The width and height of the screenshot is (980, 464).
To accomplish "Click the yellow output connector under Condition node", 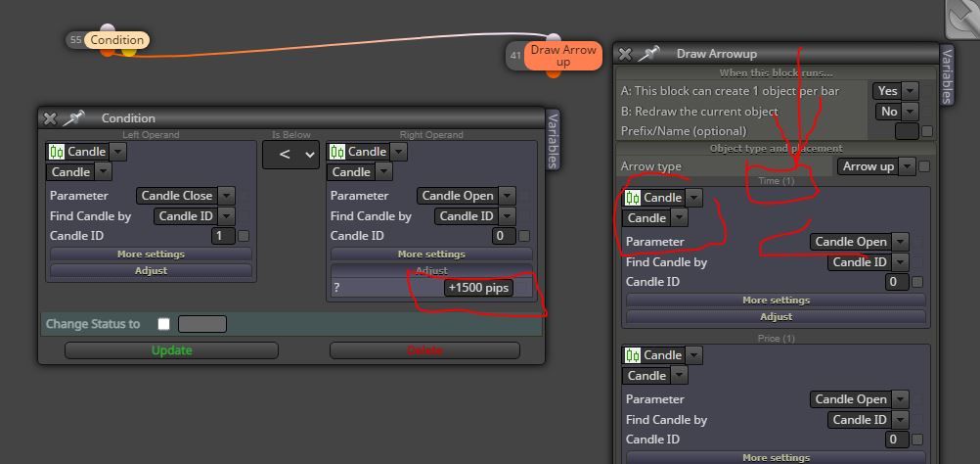I will (128, 53).
